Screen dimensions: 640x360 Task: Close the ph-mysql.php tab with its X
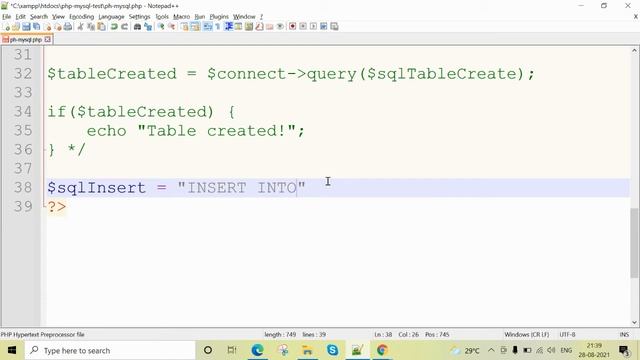(x=48, y=40)
